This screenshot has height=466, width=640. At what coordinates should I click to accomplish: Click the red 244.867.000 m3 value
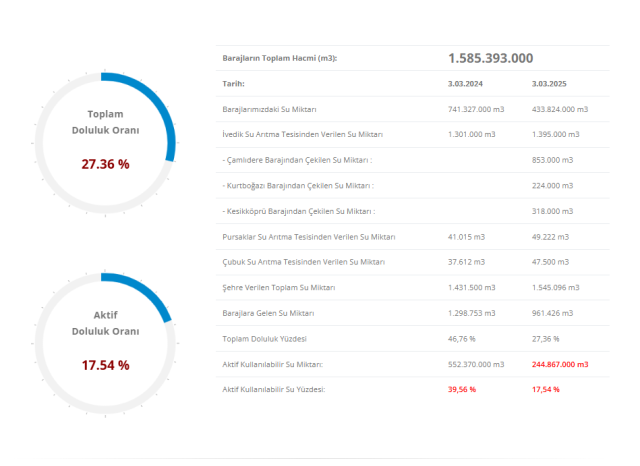click(560, 364)
